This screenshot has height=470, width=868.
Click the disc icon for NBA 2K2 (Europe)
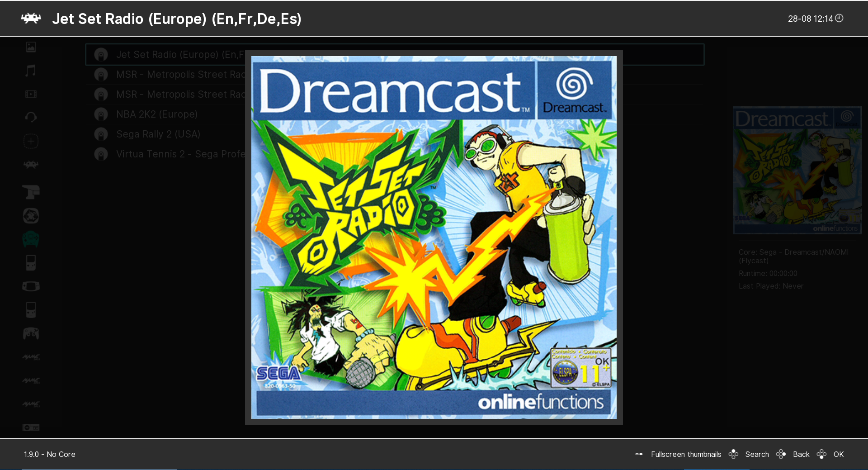coord(101,114)
